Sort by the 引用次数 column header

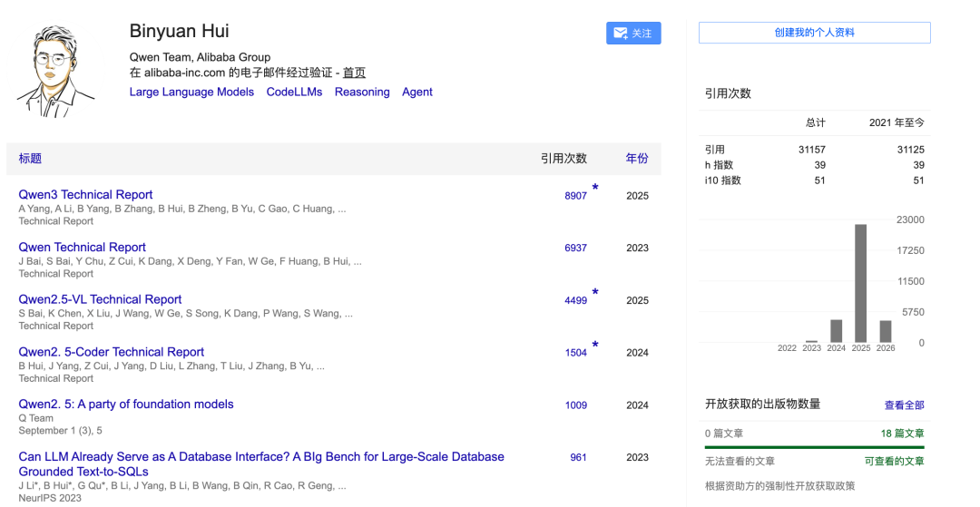[x=563, y=159]
